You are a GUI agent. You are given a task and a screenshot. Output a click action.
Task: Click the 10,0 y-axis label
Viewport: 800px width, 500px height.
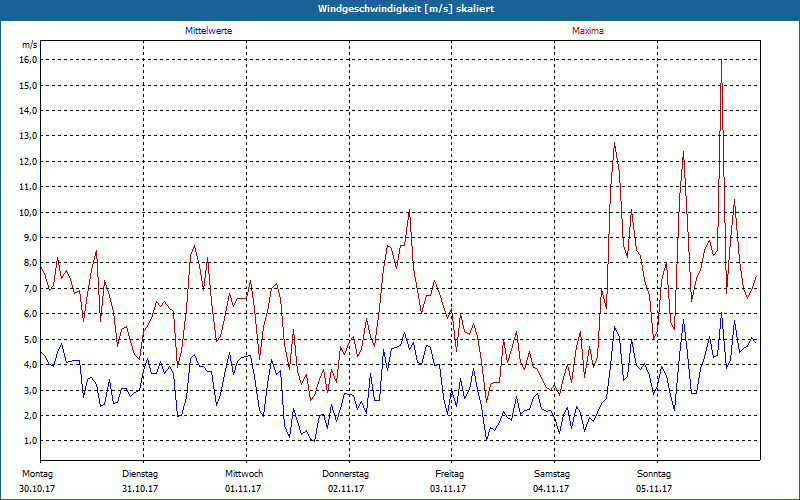pos(30,212)
